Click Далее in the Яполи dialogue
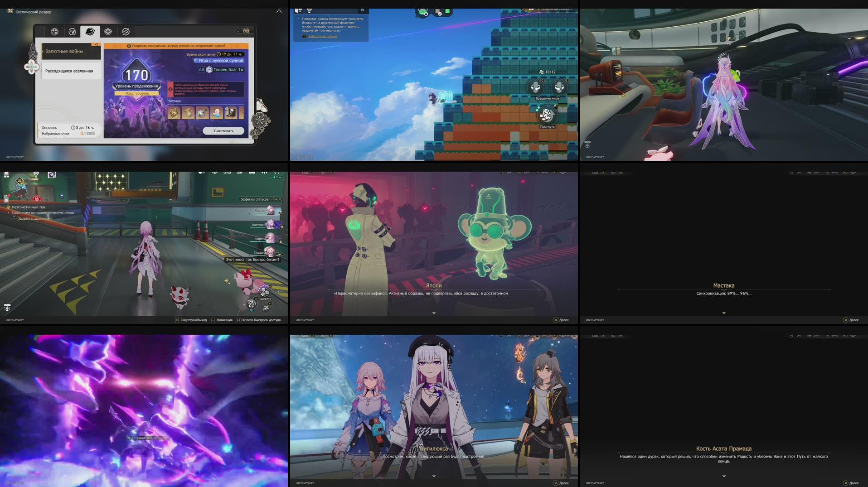Screen dimensions: 868x487 click(x=561, y=320)
